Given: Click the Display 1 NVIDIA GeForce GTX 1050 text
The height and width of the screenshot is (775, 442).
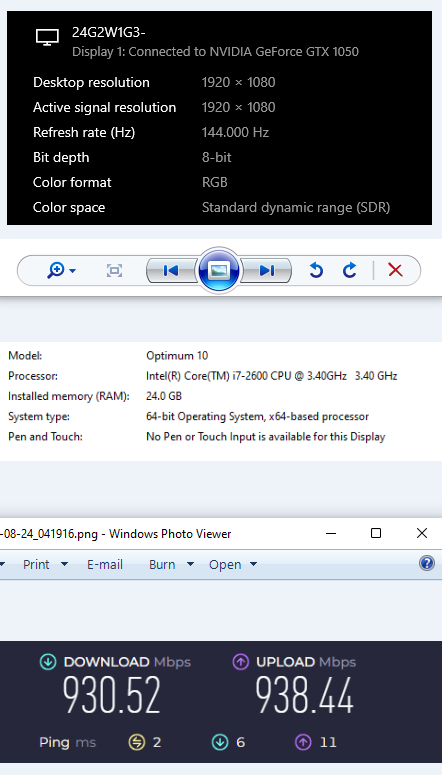Looking at the screenshot, I should (x=216, y=51).
